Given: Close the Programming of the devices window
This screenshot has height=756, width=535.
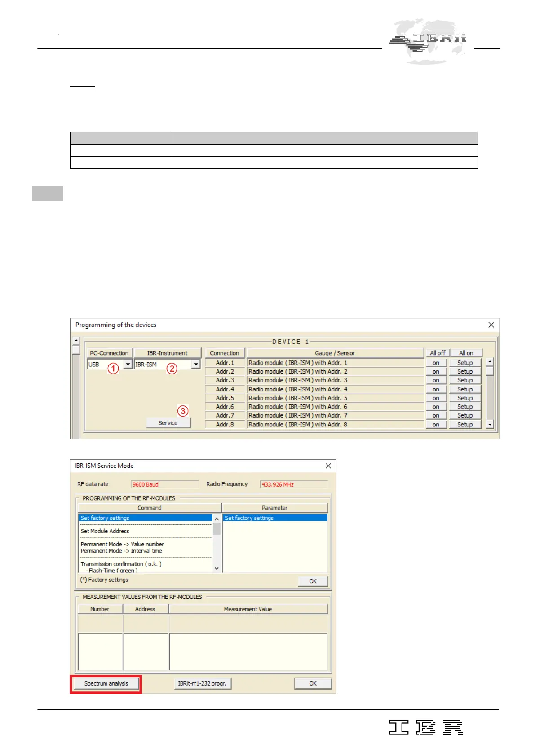Looking at the screenshot, I should 491,325.
